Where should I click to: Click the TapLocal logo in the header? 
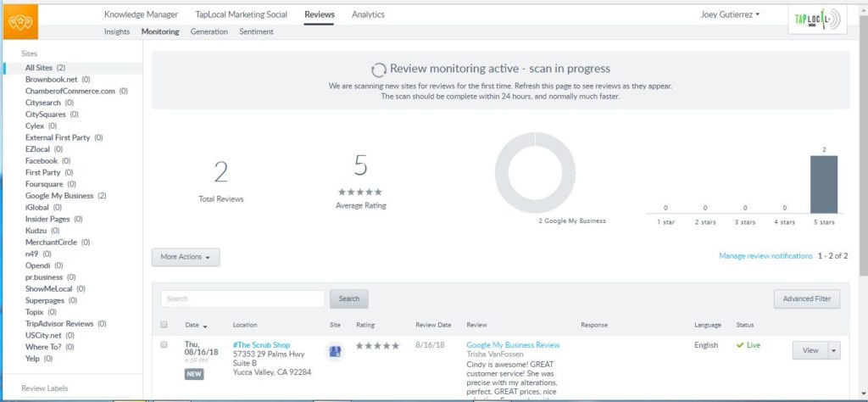point(817,20)
